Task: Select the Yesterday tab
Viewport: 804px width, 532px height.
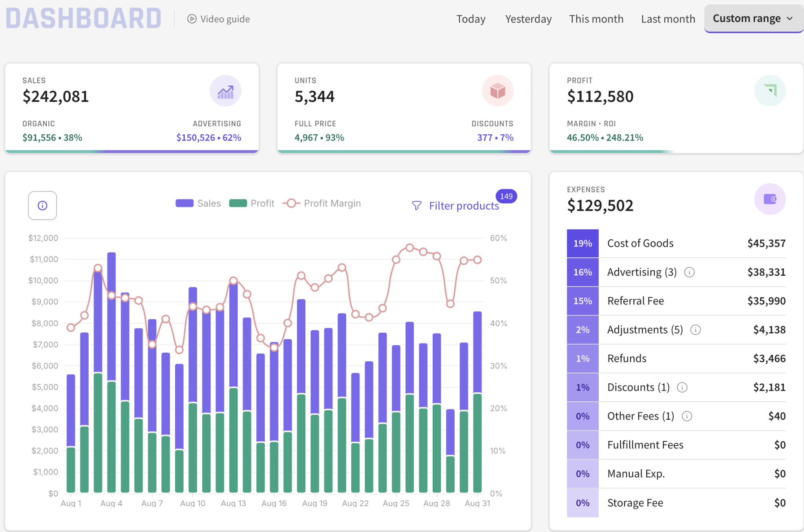Action: pyautogui.click(x=528, y=19)
